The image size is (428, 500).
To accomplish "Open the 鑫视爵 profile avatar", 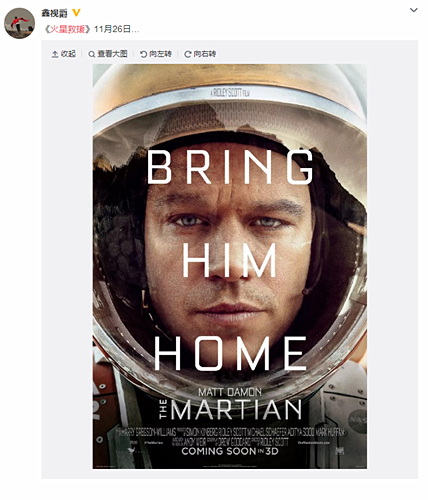I will tap(19, 23).
